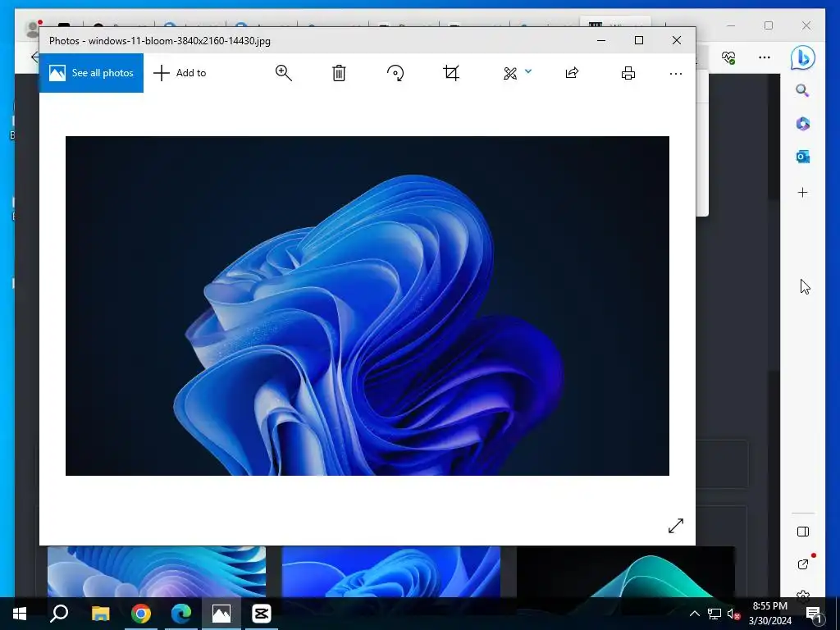The image size is (840, 630).
Task: Open Edge Settings and more ellipsis
Action: pyautogui.click(x=765, y=57)
